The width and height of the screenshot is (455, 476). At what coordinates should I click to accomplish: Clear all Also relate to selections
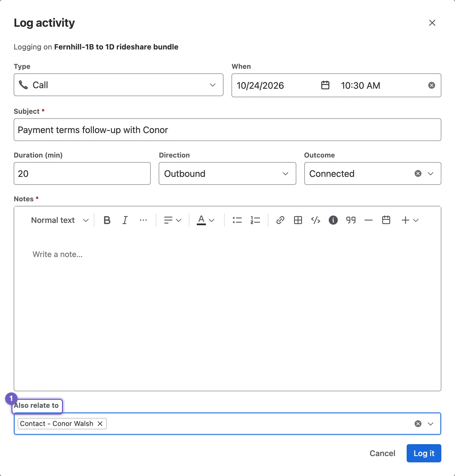418,424
